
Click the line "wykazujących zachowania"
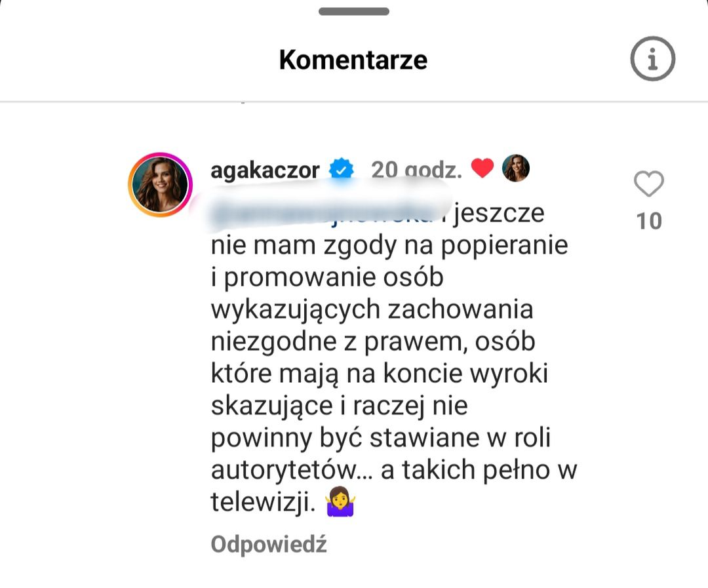372,310
